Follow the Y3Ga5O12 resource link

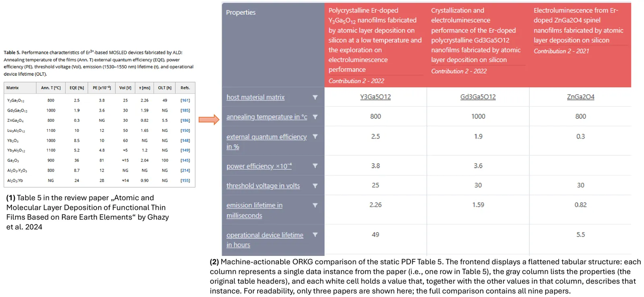[375, 97]
